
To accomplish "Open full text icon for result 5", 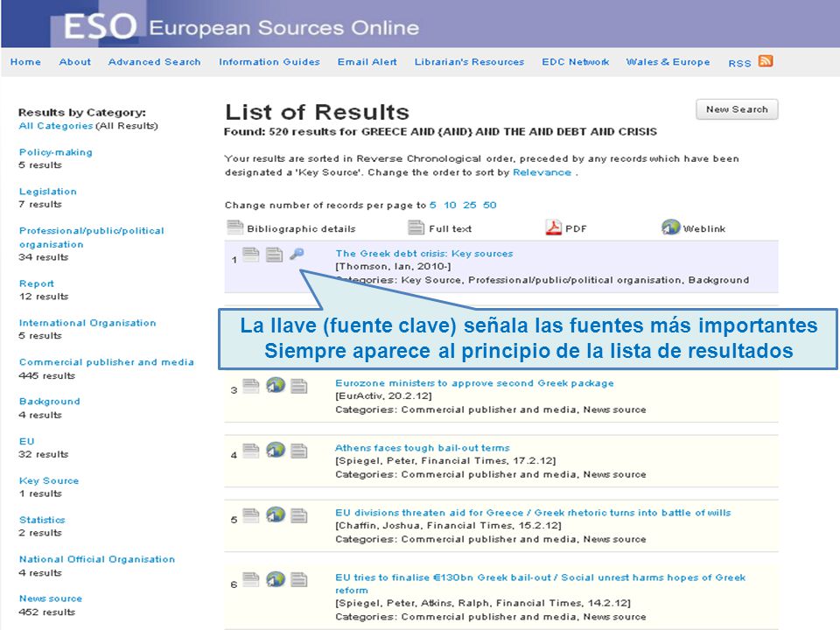I will [299, 515].
